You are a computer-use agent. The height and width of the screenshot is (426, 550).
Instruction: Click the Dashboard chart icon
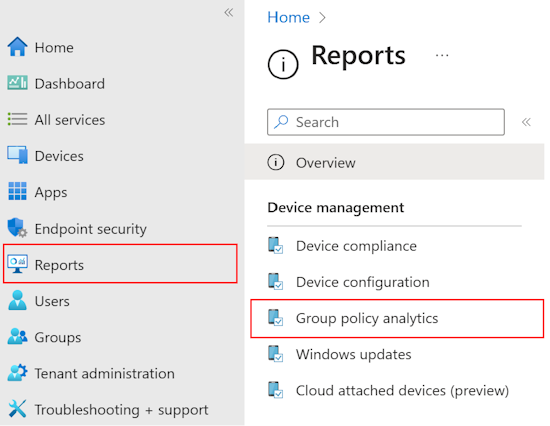point(17,83)
